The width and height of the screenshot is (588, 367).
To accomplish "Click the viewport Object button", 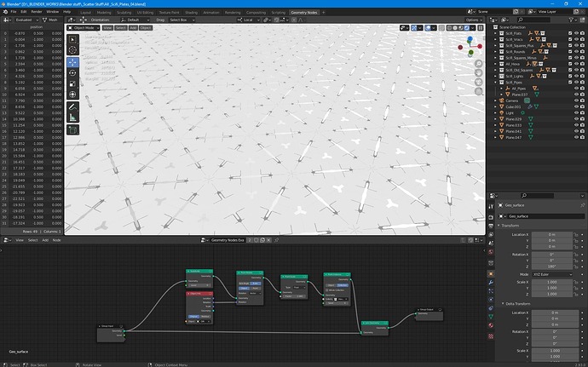I will tap(146, 28).
